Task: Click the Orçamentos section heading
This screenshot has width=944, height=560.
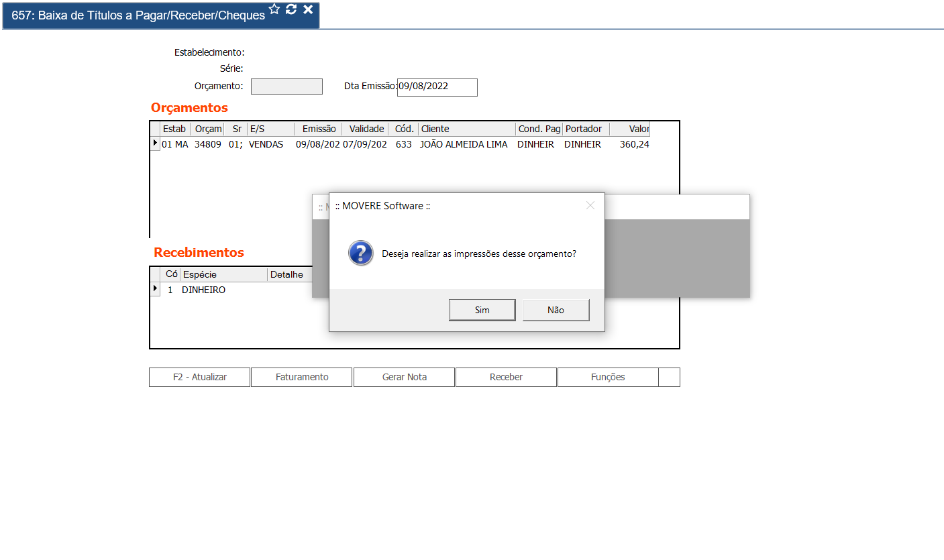Action: [x=189, y=107]
